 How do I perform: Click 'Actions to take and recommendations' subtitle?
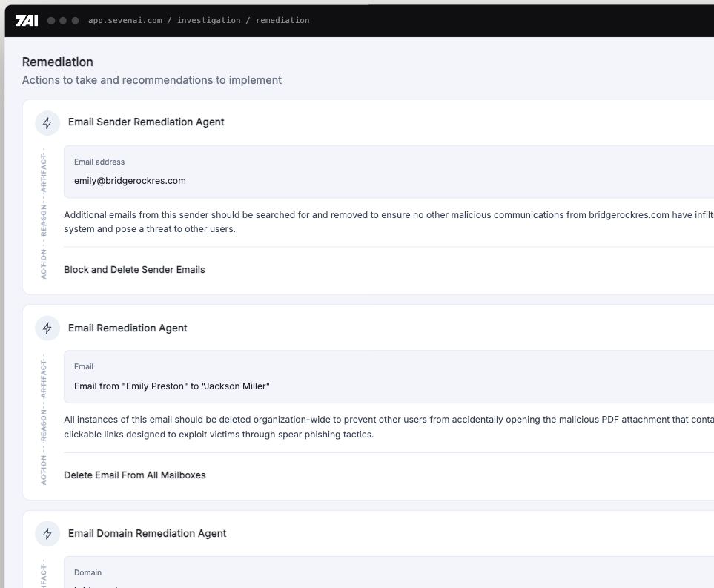pyautogui.click(x=152, y=80)
